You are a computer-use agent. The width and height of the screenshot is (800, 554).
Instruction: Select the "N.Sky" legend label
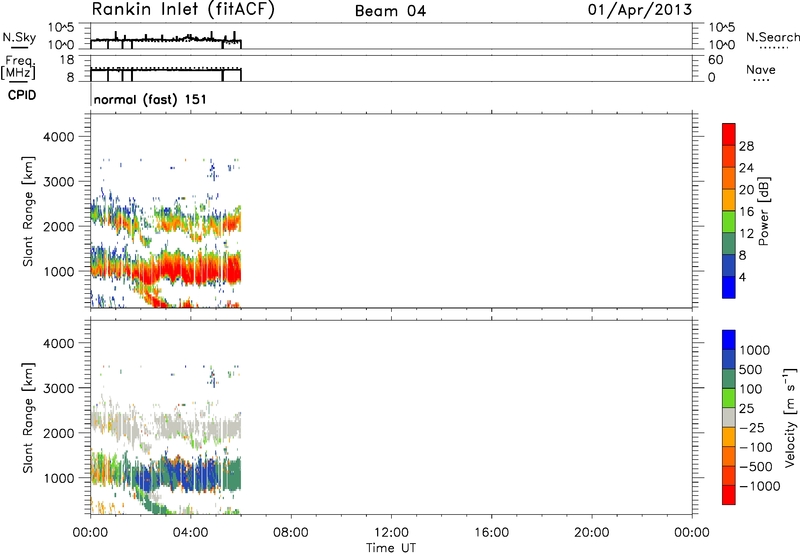coord(19,37)
